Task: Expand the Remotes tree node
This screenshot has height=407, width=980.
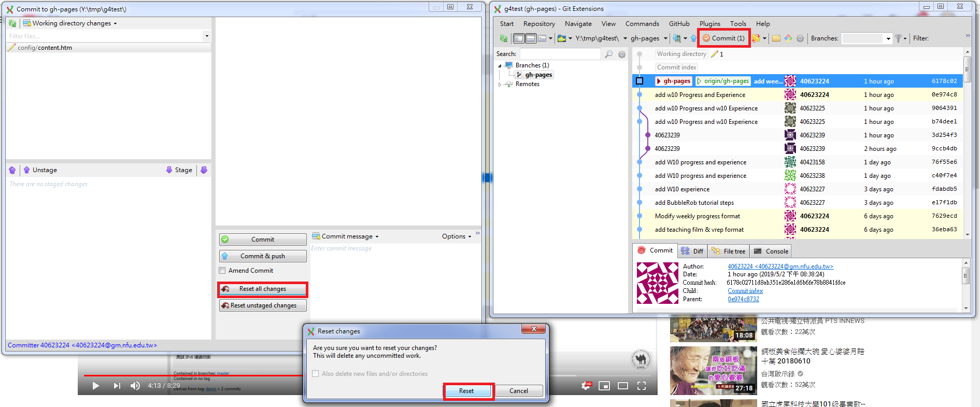Action: [x=500, y=85]
